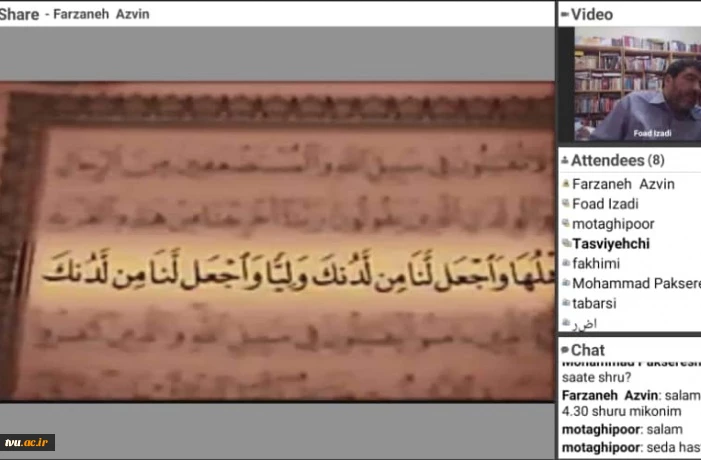Select attendee Farzaneh Azvin in list
The width and height of the screenshot is (701, 460).
[623, 184]
